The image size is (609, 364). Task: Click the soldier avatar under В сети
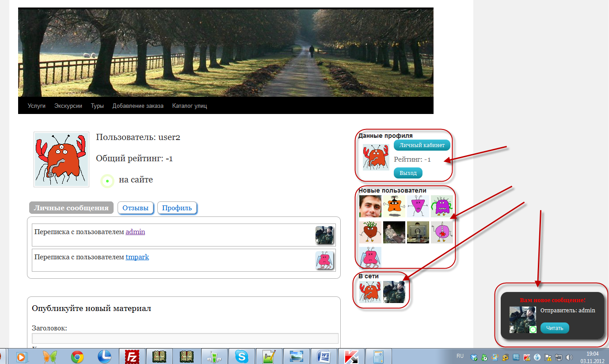pos(394,292)
